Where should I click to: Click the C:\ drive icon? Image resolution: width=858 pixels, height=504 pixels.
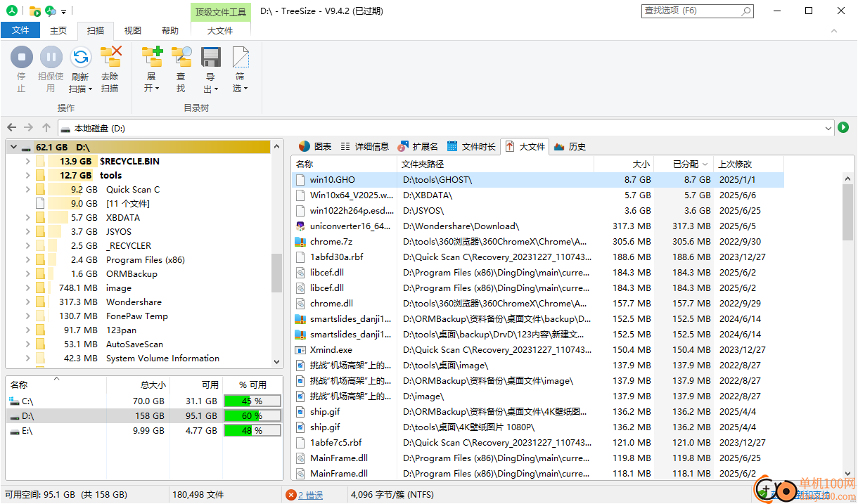click(x=14, y=401)
